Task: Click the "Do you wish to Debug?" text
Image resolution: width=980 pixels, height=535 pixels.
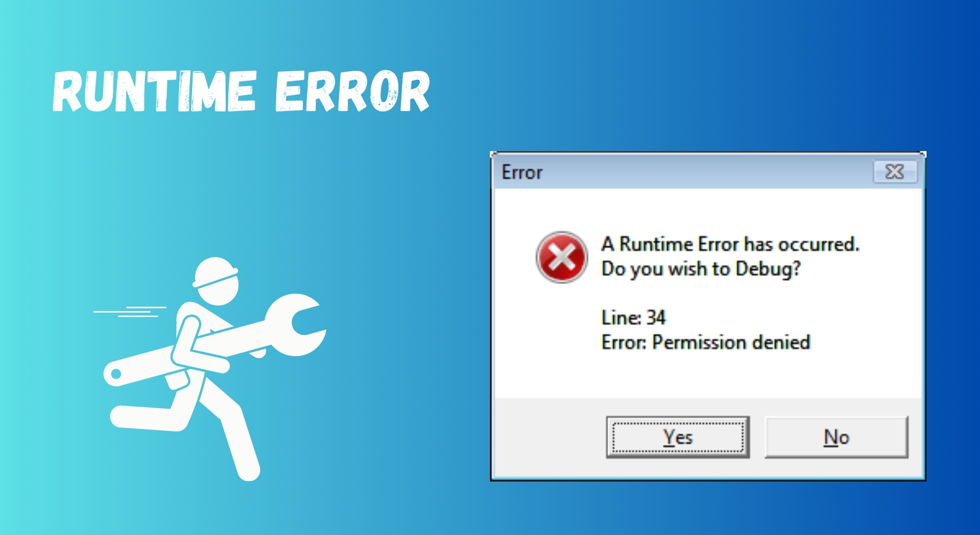Action: [x=701, y=269]
